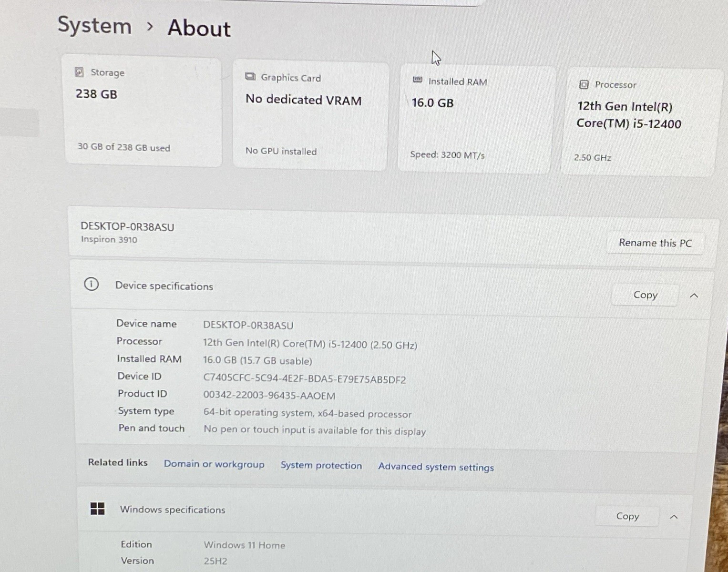
Task: Select the Device ID value C7405CFC-5C94
Action: click(x=305, y=379)
